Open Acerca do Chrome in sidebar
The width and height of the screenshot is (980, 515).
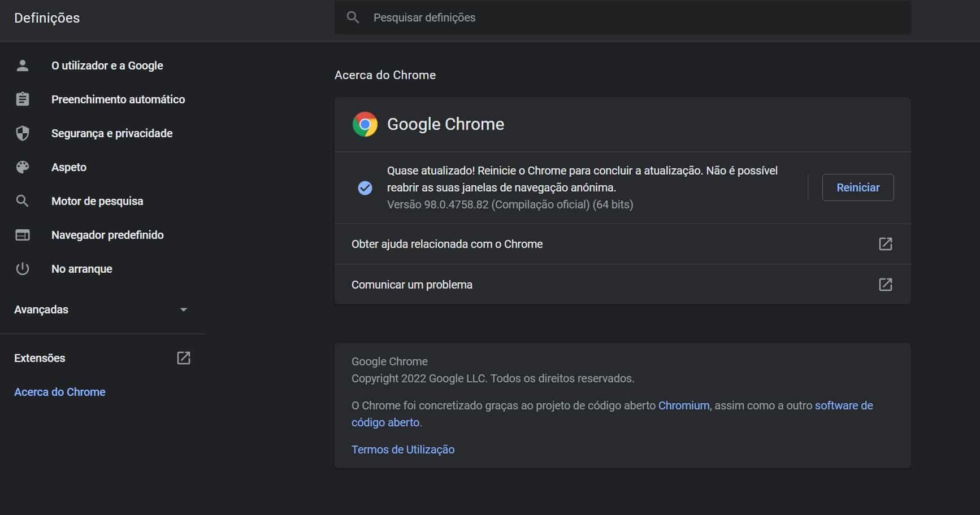(60, 392)
